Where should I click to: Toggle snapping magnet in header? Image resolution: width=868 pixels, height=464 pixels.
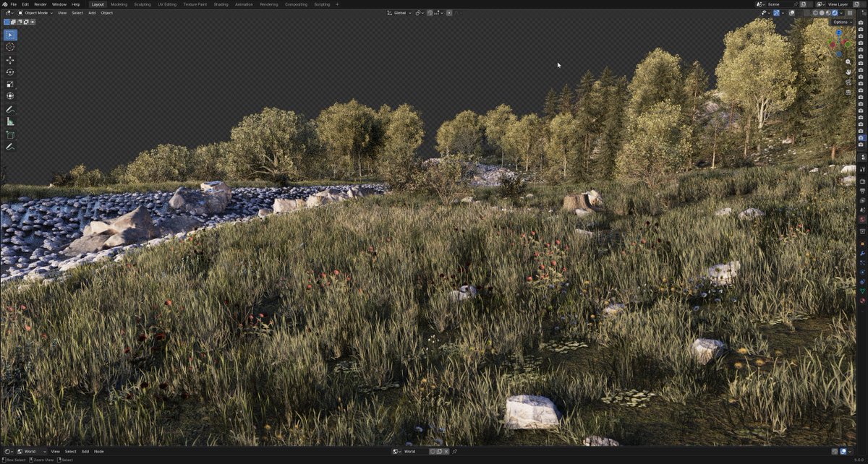coord(430,13)
